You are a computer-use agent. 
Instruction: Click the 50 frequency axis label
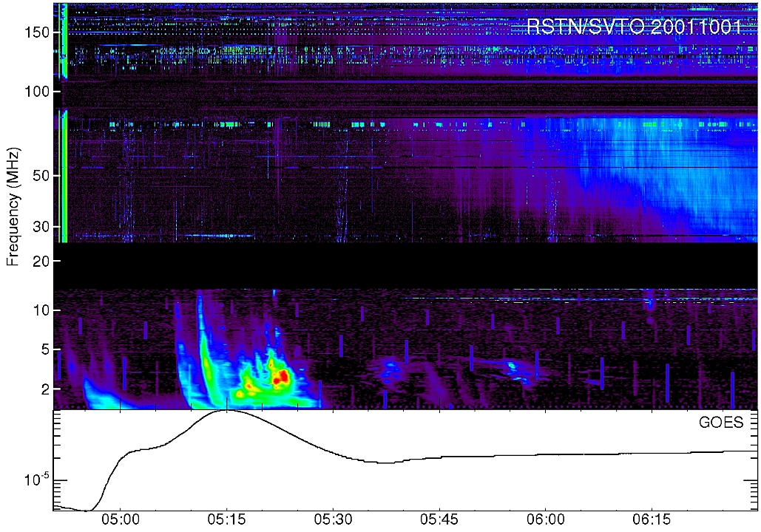click(41, 176)
